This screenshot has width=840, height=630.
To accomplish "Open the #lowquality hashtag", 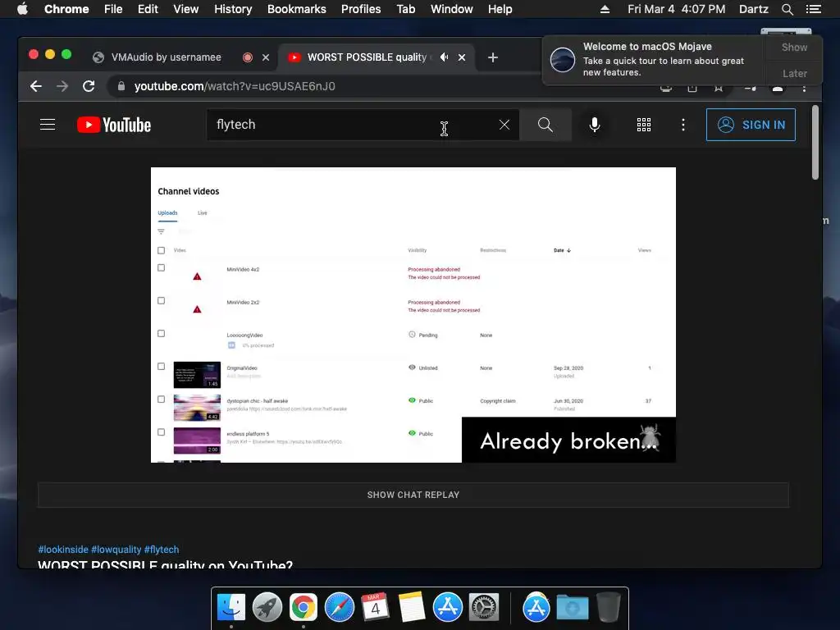I will [x=116, y=550].
